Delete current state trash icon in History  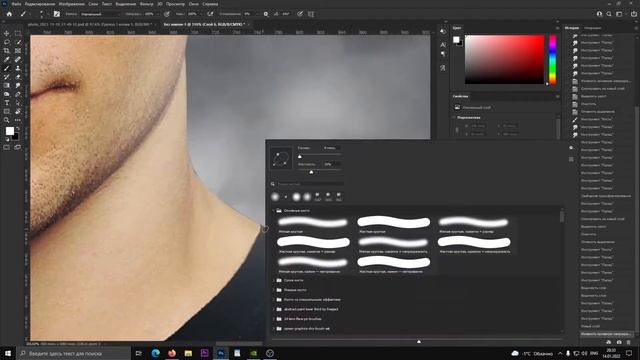[x=629, y=342]
